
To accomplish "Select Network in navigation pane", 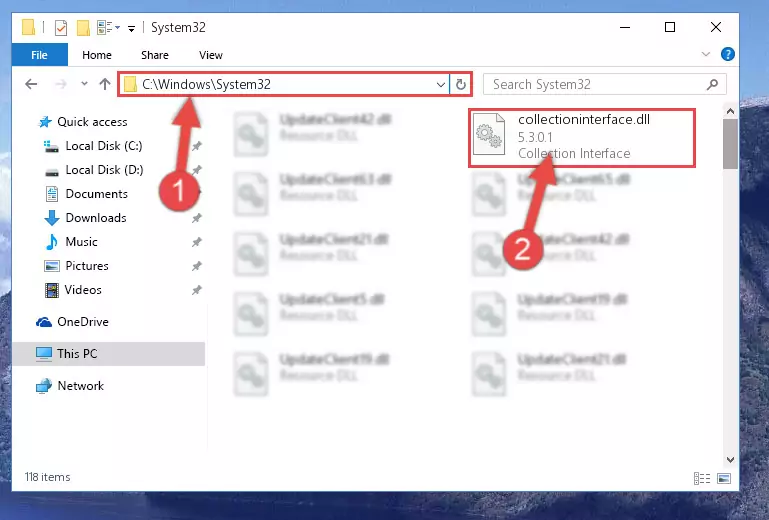I will tap(80, 386).
